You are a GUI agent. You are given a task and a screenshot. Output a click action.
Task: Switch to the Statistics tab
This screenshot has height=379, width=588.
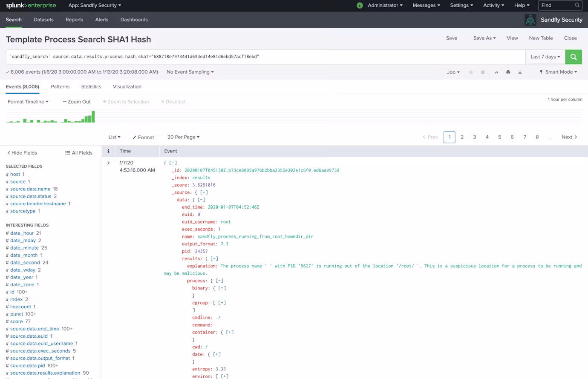[91, 86]
